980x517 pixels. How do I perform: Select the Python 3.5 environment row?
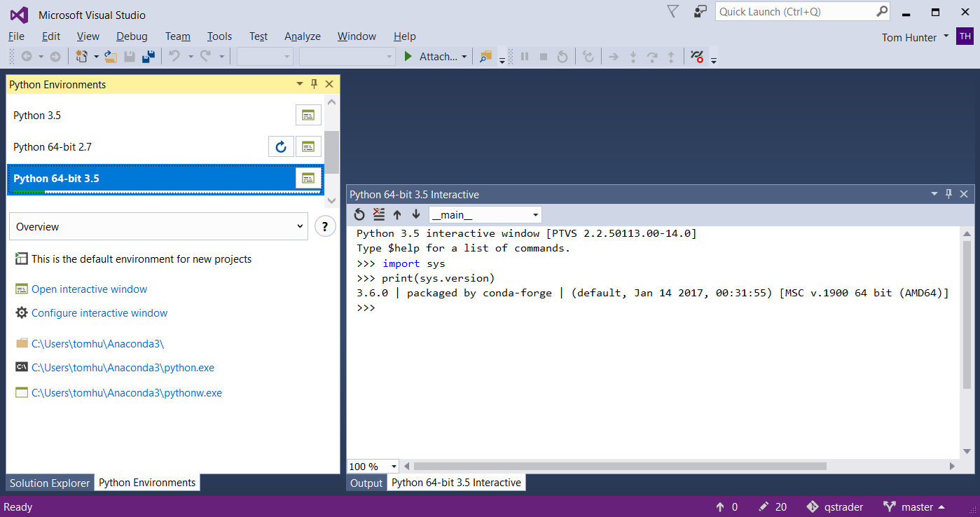(165, 115)
